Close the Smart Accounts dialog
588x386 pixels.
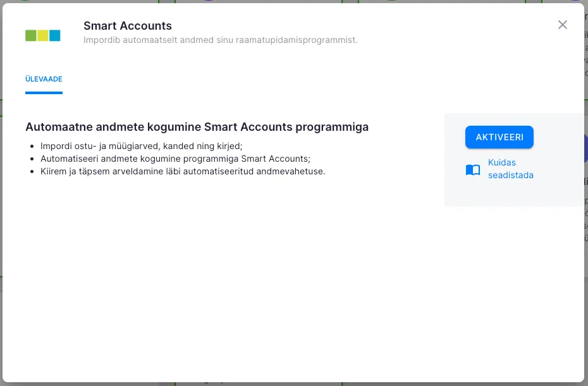562,25
